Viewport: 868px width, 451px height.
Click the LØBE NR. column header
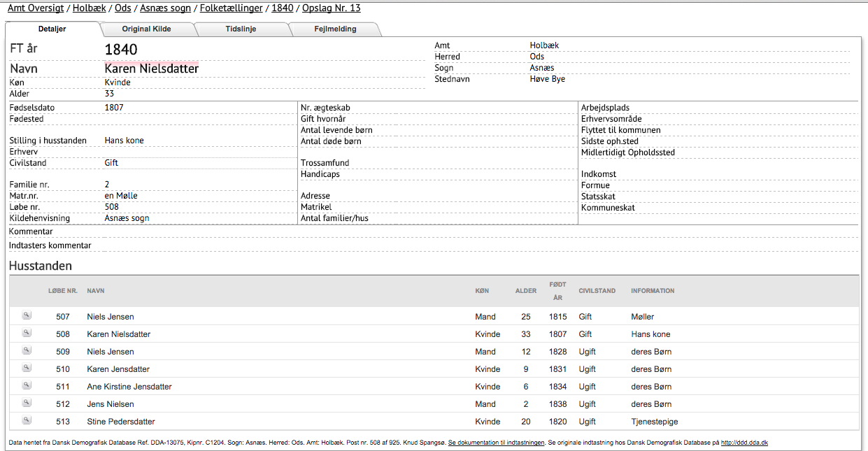pos(63,291)
